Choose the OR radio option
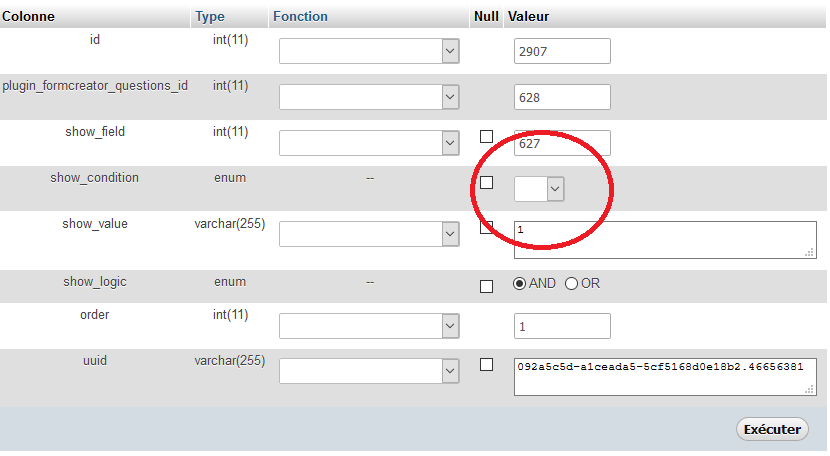The height and width of the screenshot is (456, 830). tap(571, 284)
